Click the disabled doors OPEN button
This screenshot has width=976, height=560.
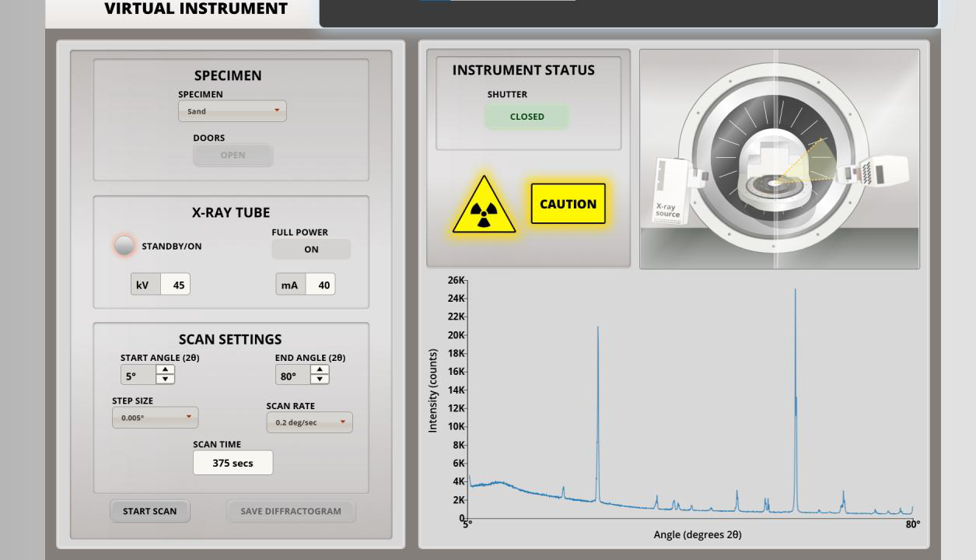pos(233,155)
